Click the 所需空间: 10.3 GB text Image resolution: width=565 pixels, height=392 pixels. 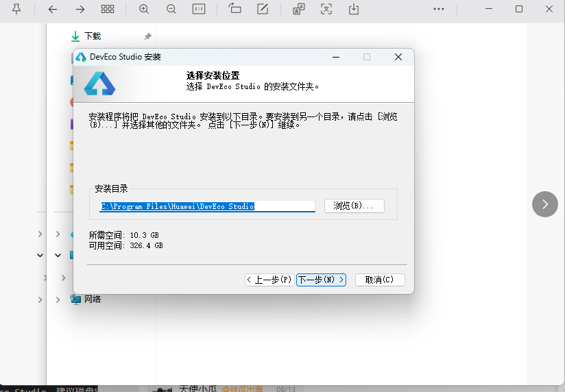coord(124,235)
